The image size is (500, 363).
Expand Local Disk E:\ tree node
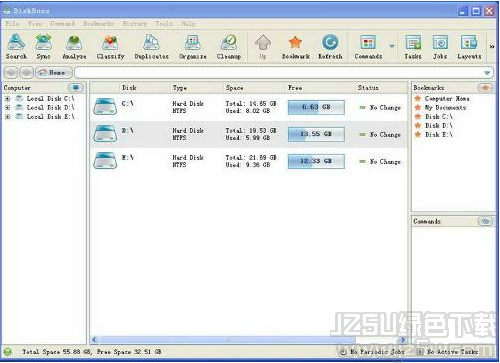click(x=7, y=117)
